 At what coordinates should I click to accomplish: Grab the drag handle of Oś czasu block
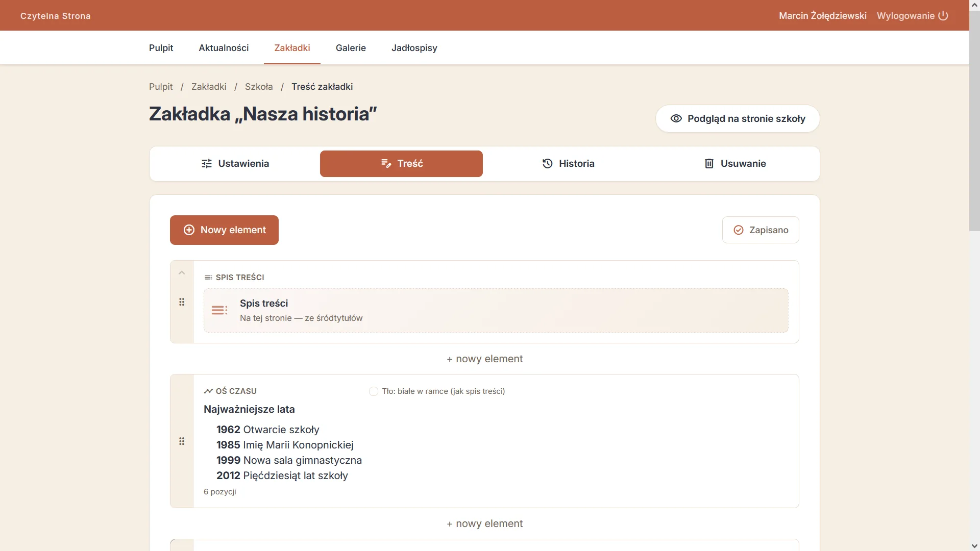(182, 441)
